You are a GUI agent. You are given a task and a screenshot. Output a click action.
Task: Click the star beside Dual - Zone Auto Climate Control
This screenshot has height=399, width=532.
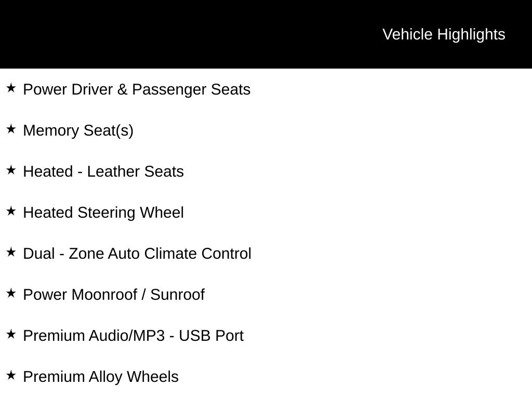tap(11, 252)
